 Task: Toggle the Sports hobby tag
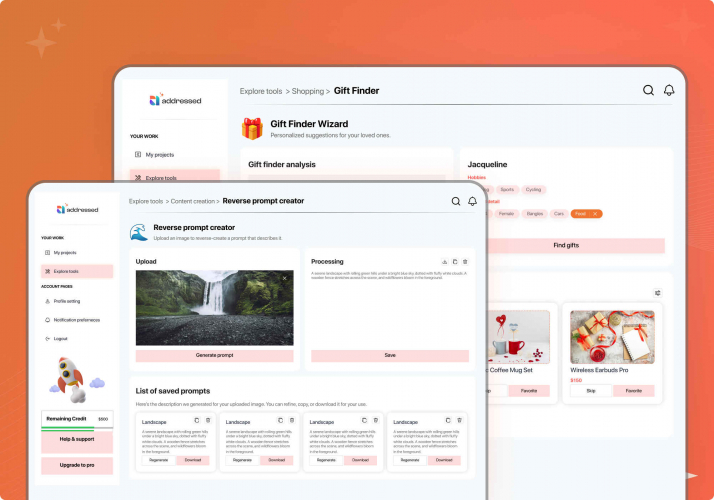[507, 189]
